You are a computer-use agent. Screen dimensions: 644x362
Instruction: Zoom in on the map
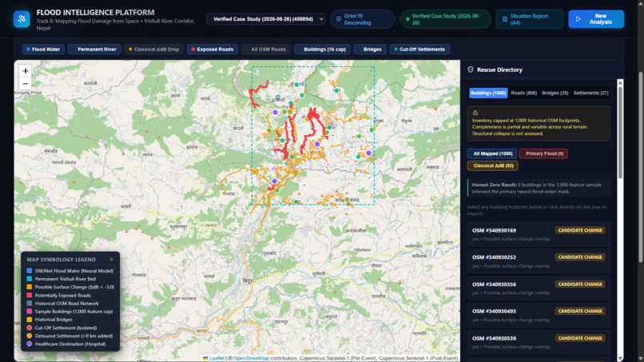click(x=26, y=70)
